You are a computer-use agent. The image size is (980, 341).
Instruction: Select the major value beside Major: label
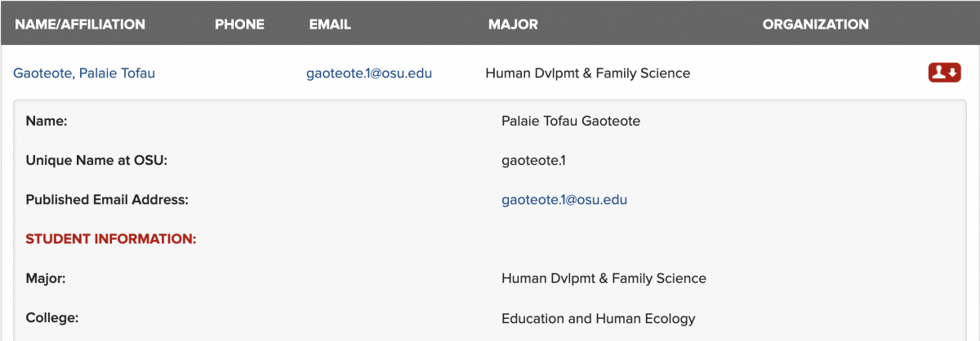click(x=604, y=278)
